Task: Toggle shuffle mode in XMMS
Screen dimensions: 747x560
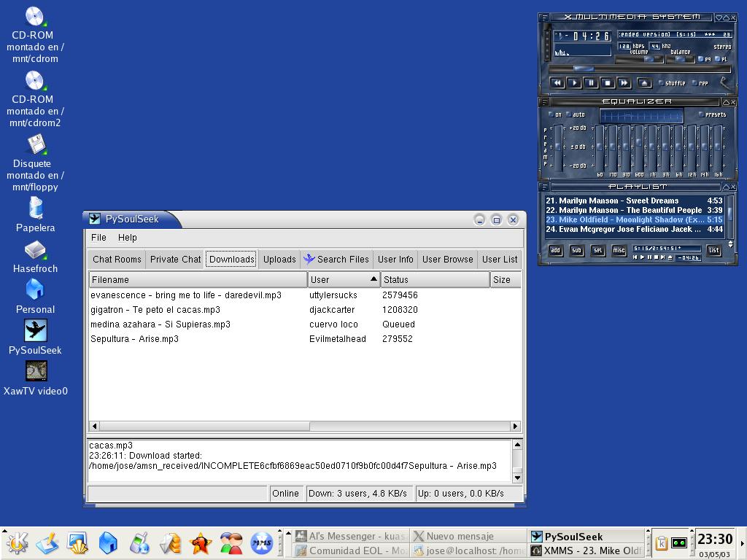Action: click(x=672, y=83)
